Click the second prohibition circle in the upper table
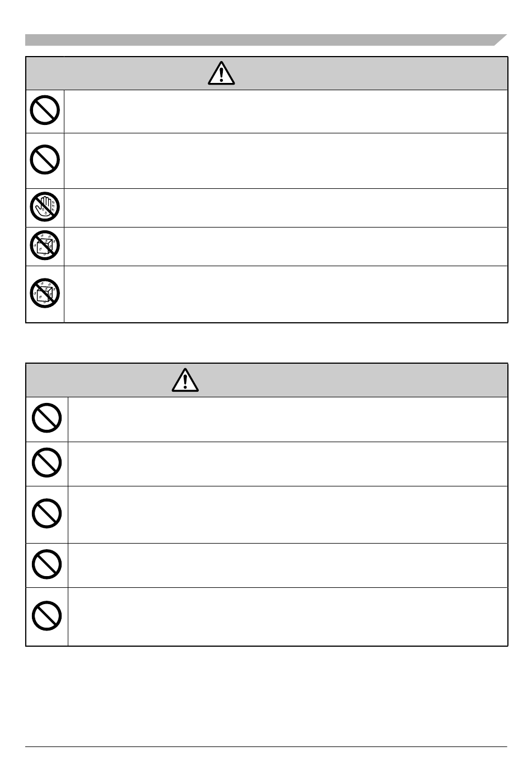Screen dimensions: 532x770 (x=45, y=159)
